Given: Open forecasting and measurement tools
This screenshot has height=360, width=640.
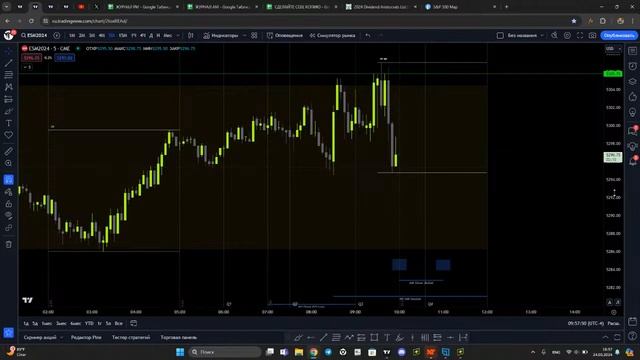Looking at the screenshot, I should [9, 99].
